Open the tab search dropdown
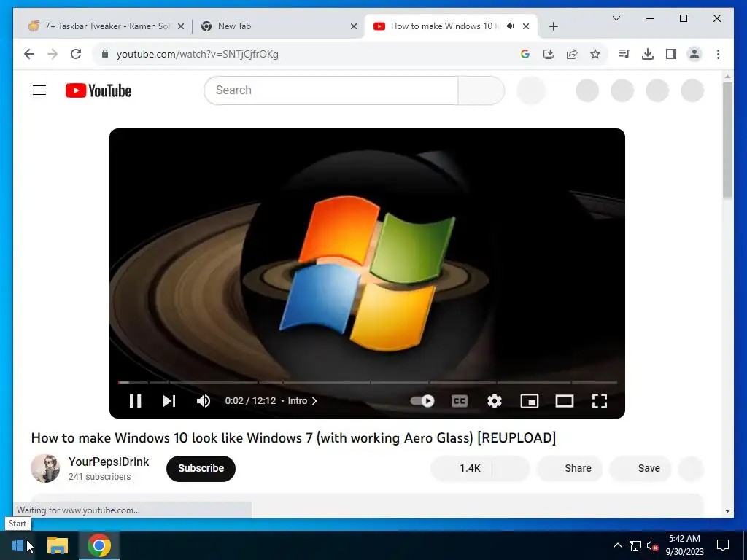Viewport: 747px width, 560px height. click(x=616, y=18)
